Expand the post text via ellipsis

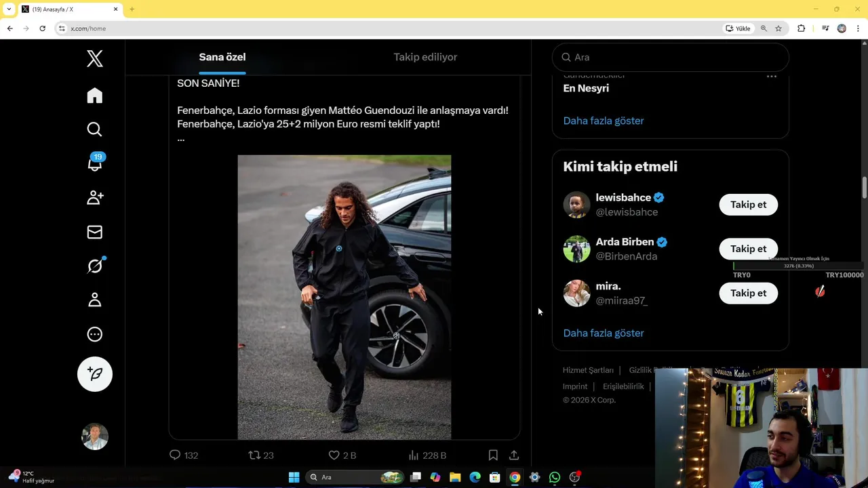[181, 138]
